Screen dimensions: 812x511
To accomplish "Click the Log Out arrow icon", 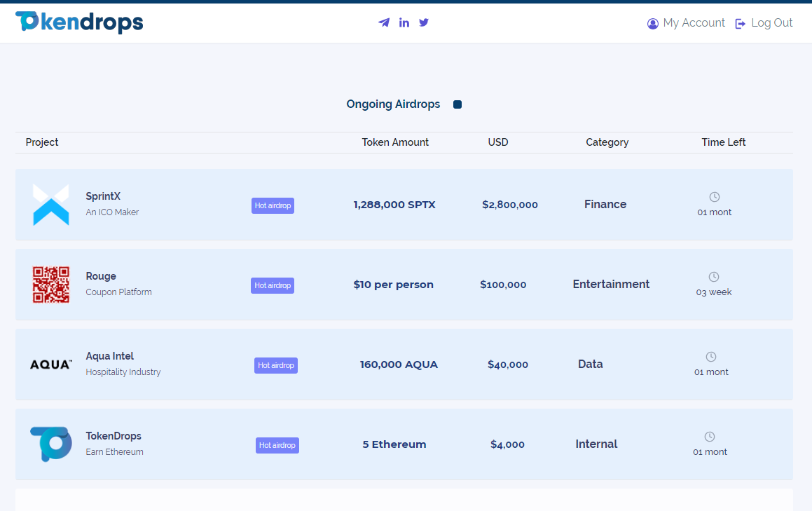I will [x=740, y=23].
